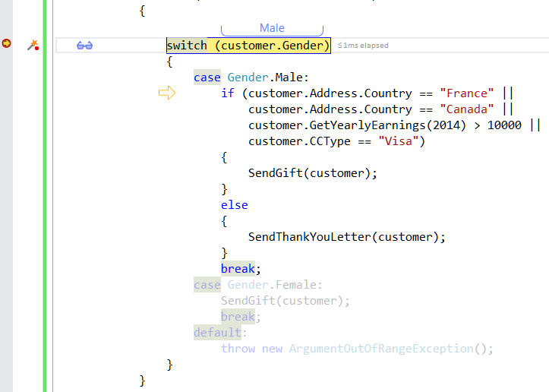The image size is (549, 392).
Task: Click the highlighted "switch" keyword
Action: point(187,46)
